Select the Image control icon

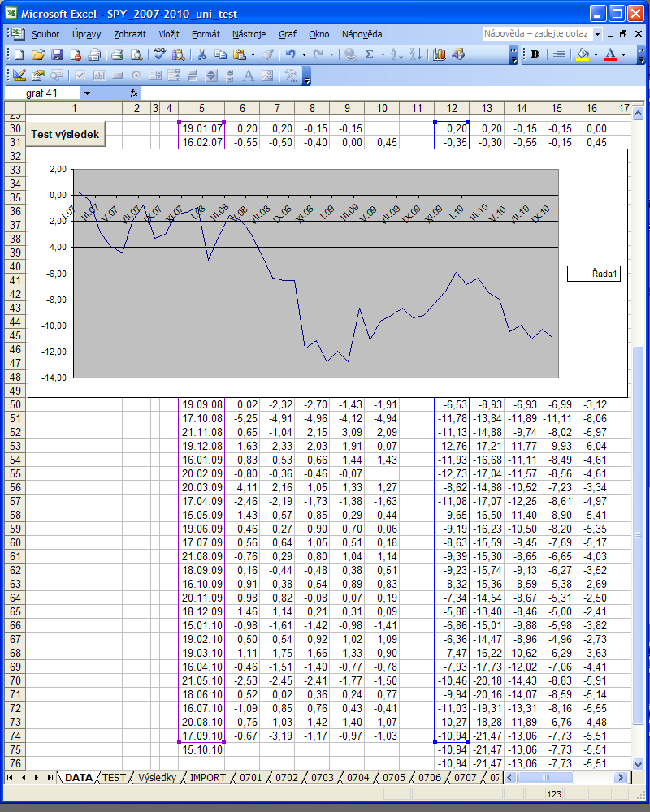click(267, 76)
